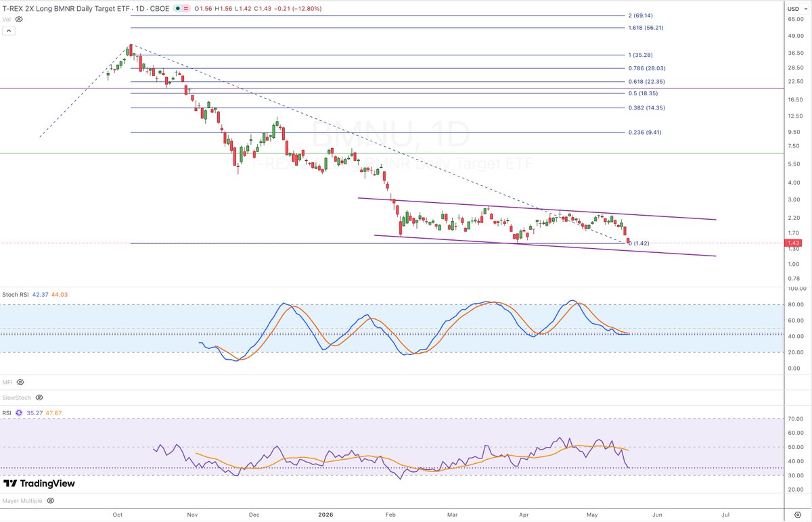The width and height of the screenshot is (812, 522).
Task: Click the TradingView logo
Action: pos(39,483)
